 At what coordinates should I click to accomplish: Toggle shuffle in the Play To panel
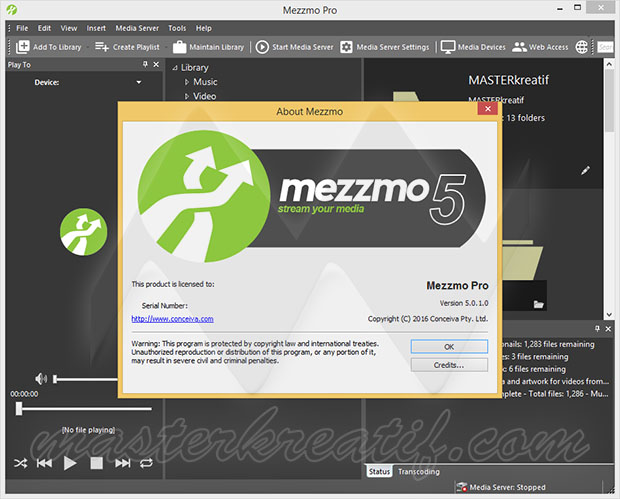tap(21, 463)
